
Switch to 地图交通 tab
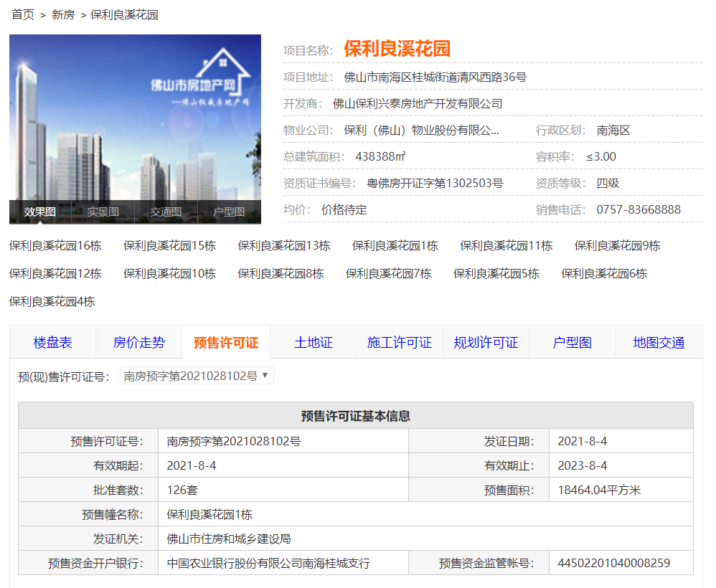pyautogui.click(x=659, y=342)
